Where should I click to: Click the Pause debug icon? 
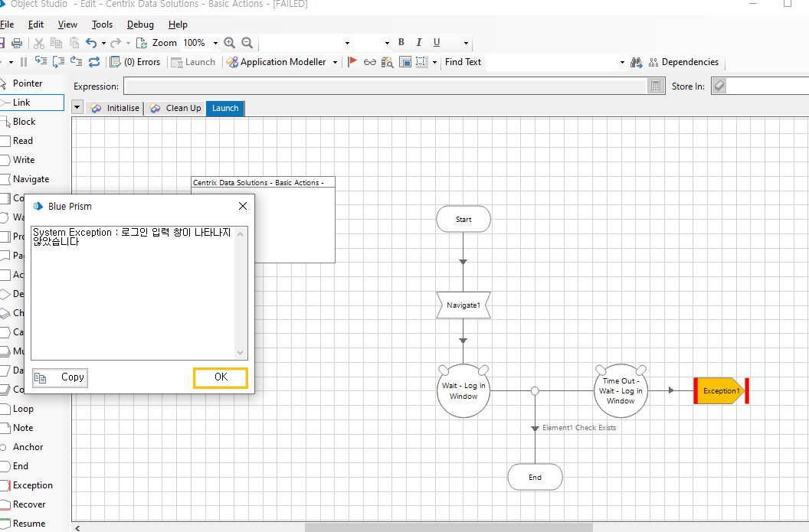pyautogui.click(x=24, y=62)
